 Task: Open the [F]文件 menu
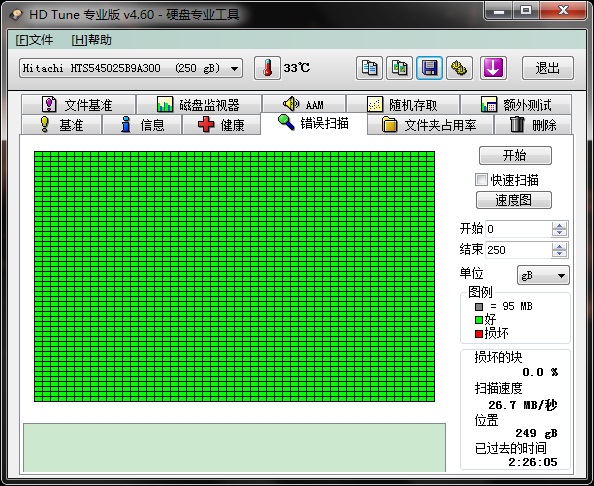tap(34, 40)
